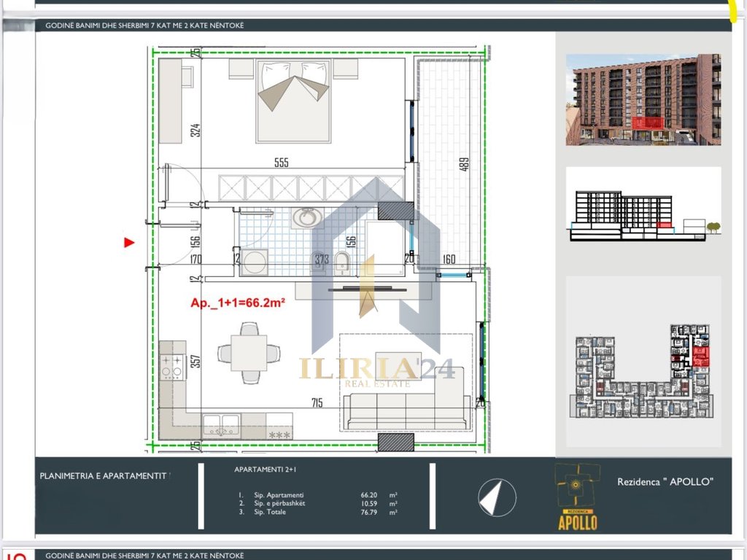The image size is (747, 560).
Task: Select the Rezidenca Apollo logo
Action: click(578, 497)
